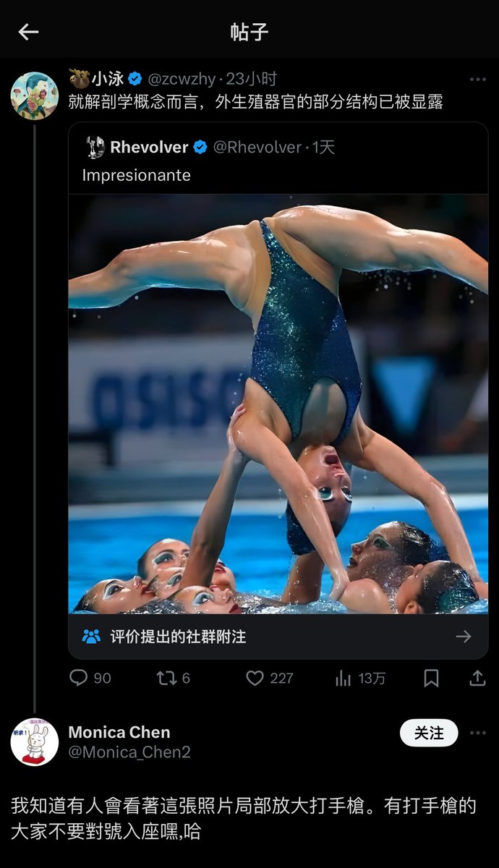Screen dimensions: 499x868
Task: Open the 评价提出的社群附注 community note row
Action: coord(278,637)
